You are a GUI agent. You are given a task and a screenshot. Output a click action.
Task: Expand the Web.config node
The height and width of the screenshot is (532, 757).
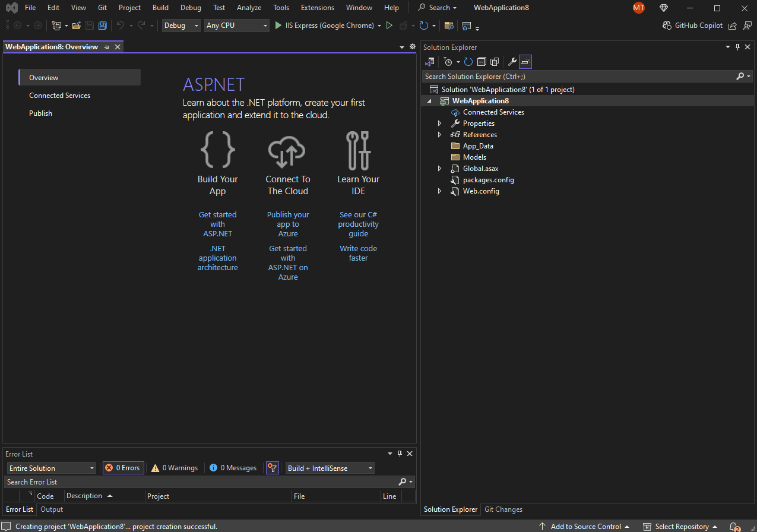(439, 191)
